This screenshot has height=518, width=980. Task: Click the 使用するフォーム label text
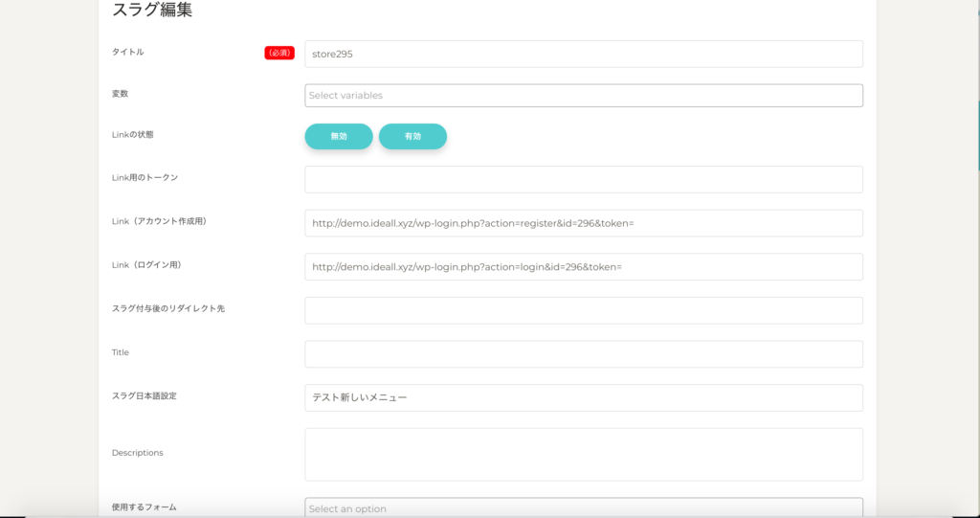click(145, 507)
